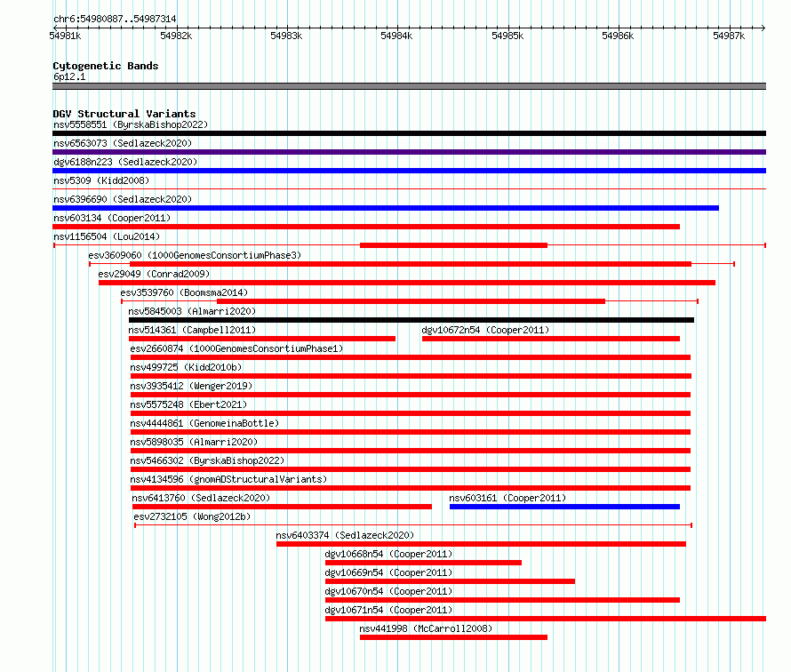Open nsv4444861 (GenomeinaBottle) label
The image size is (791, 672).
(204, 423)
